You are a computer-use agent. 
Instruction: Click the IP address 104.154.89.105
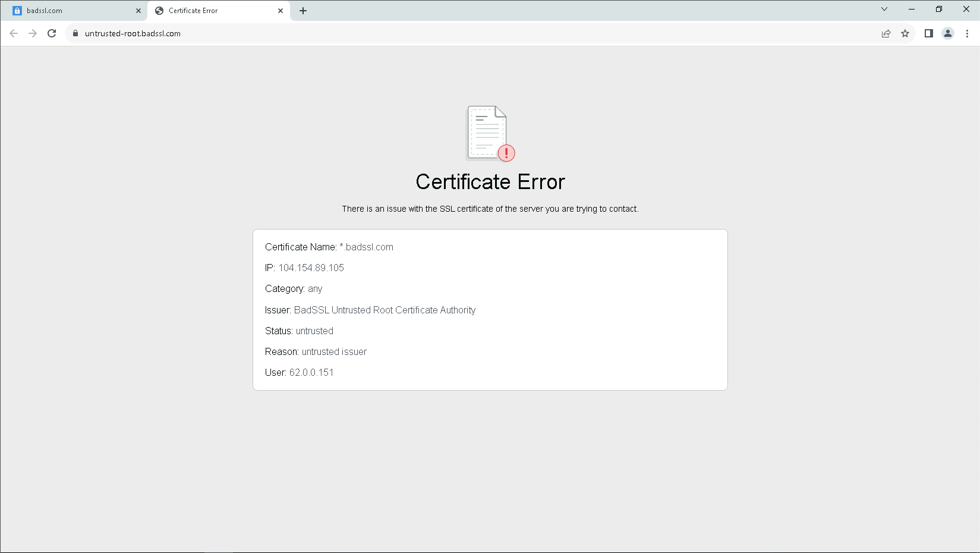tap(311, 268)
